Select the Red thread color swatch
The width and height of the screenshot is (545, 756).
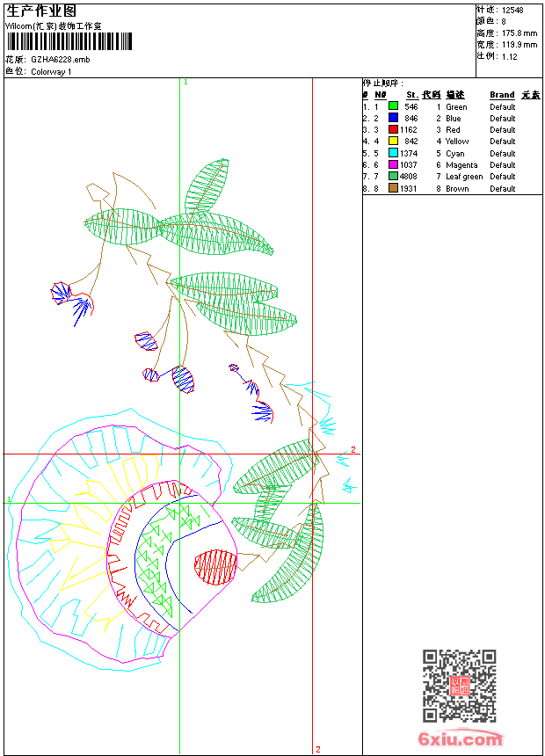point(393,129)
